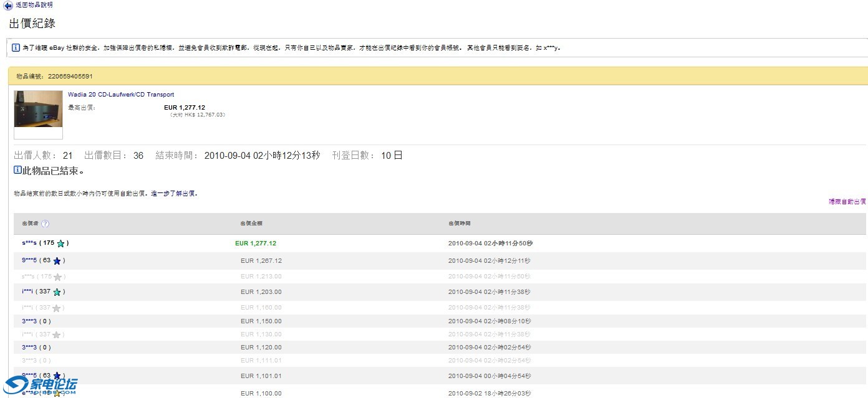
Task: Open bidder 3***3 on the EUR 1,120.00 row
Action: coord(29,348)
